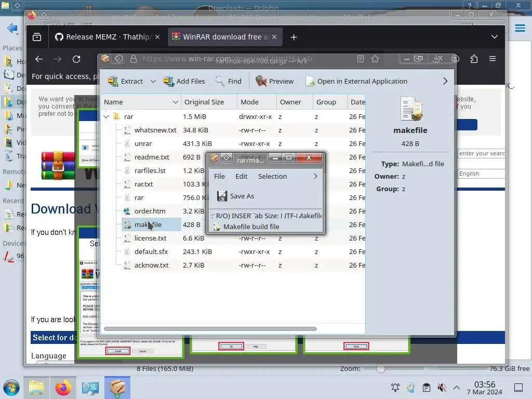Click Makefile build file entry
This screenshot has height=399, width=532.
tap(251, 227)
